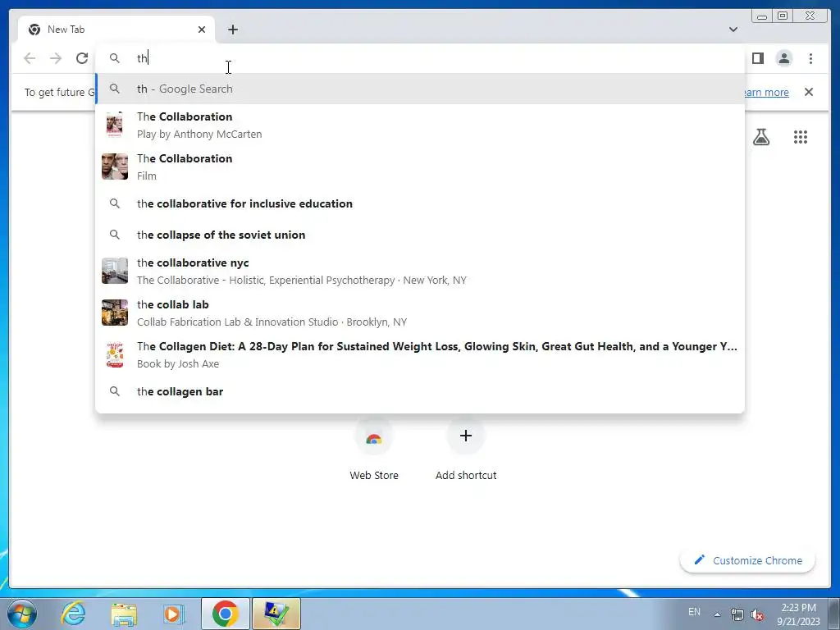
Task: Click the Chrome taskbar icon
Action: [225, 614]
